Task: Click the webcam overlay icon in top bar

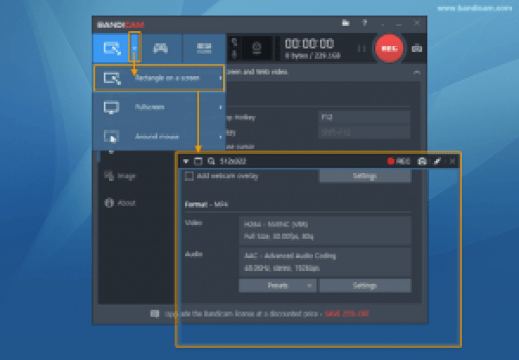Action: [x=257, y=48]
